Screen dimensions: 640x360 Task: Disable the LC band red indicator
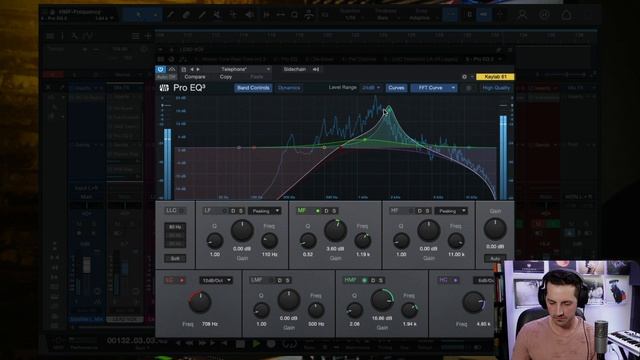[x=182, y=280]
